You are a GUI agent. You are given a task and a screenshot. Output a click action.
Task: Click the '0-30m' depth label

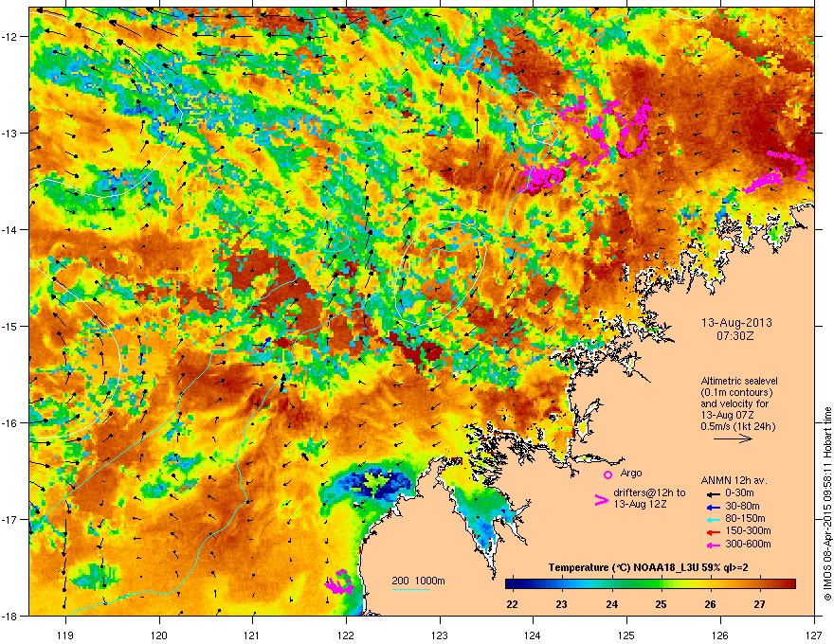[739, 493]
